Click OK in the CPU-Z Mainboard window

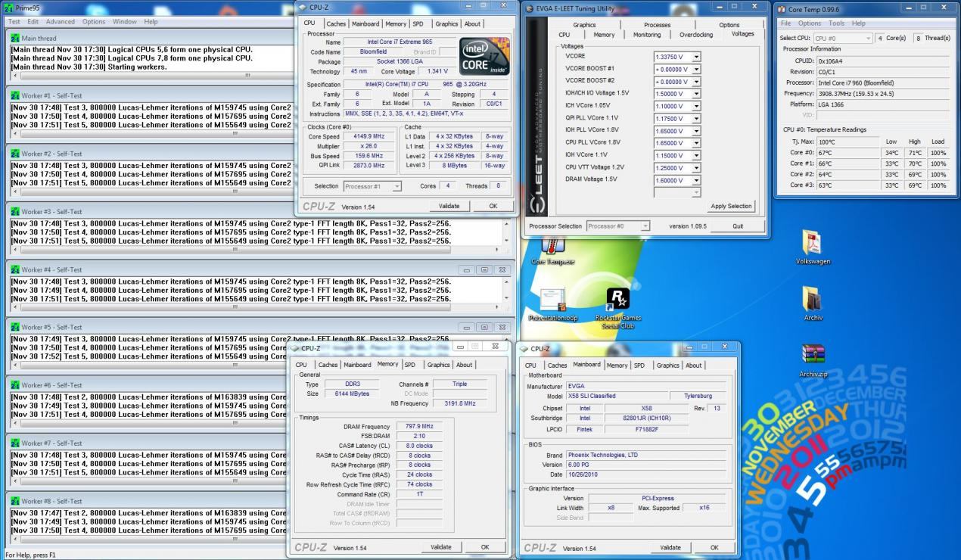click(714, 547)
